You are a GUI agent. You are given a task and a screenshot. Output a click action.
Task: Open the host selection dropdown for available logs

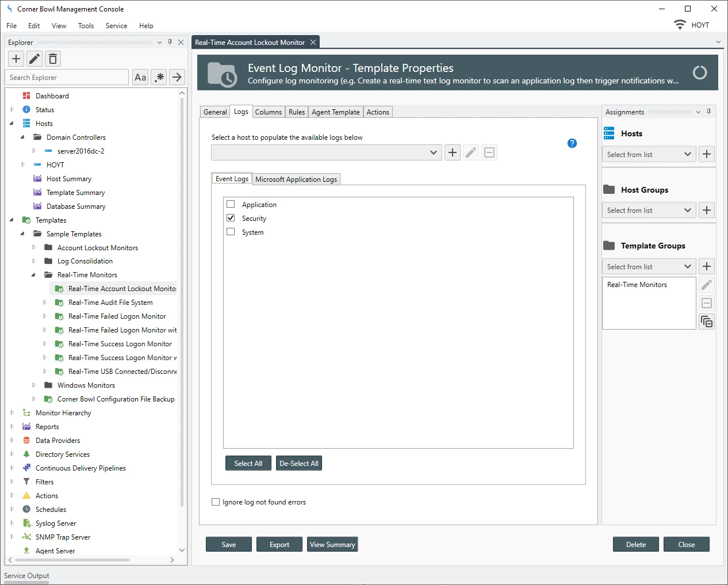click(326, 152)
